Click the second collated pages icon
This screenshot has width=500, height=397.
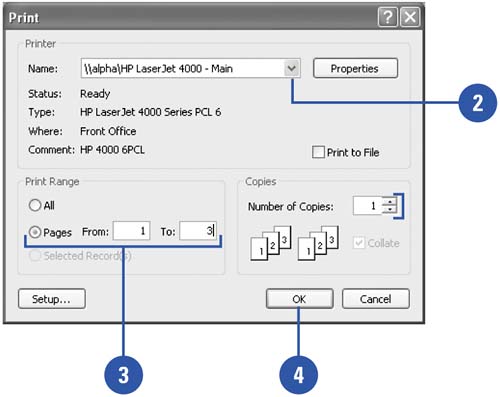click(x=318, y=243)
